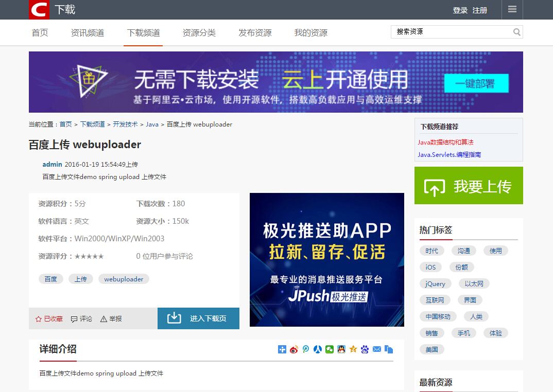Screen dimensions: 553x392
Task: Select the 美国 hot tag
Action: (431, 350)
